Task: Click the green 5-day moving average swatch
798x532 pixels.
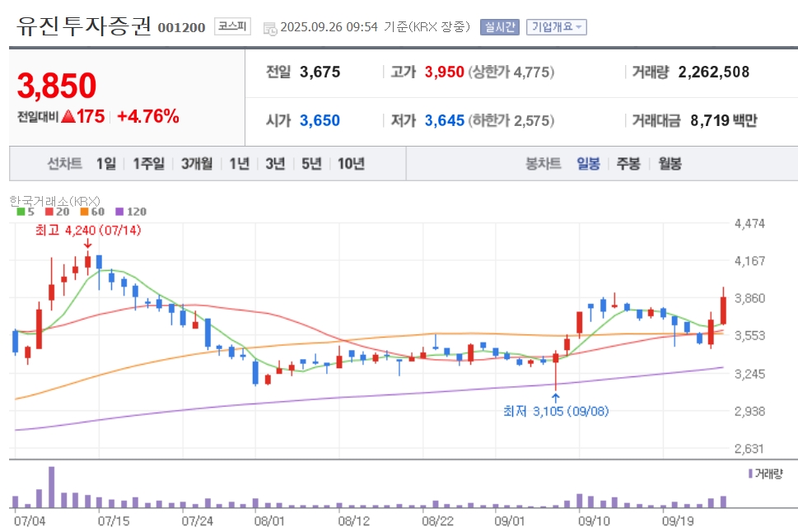Action: tap(21, 212)
